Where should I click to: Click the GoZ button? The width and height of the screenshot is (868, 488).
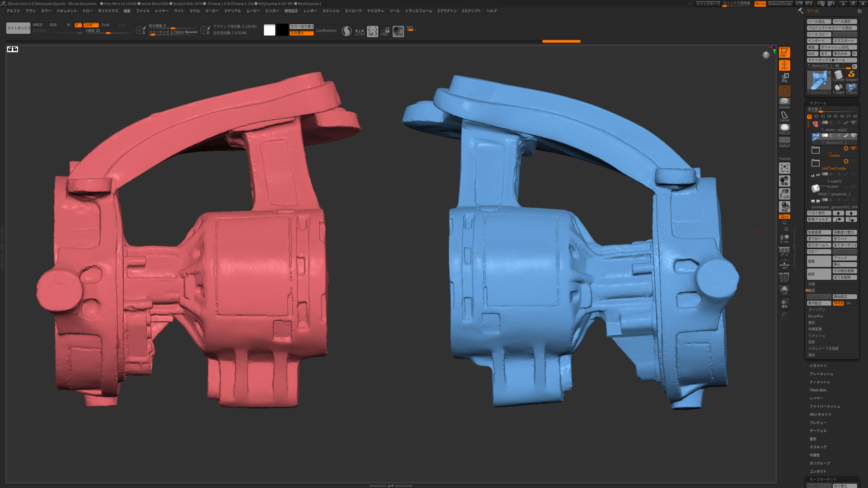[812, 54]
